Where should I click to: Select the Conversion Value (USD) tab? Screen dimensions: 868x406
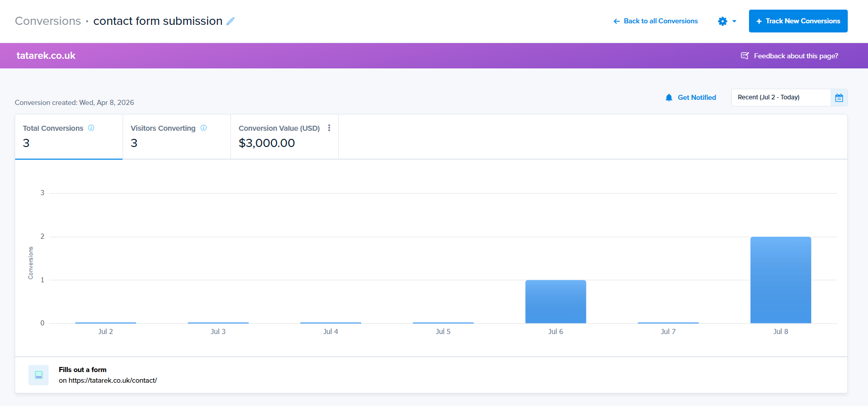[x=285, y=137]
